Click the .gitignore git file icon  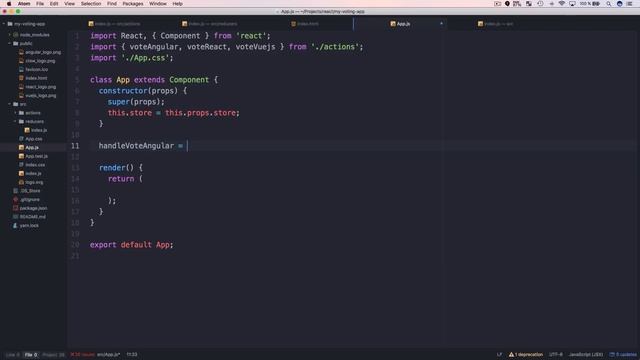click(16, 200)
